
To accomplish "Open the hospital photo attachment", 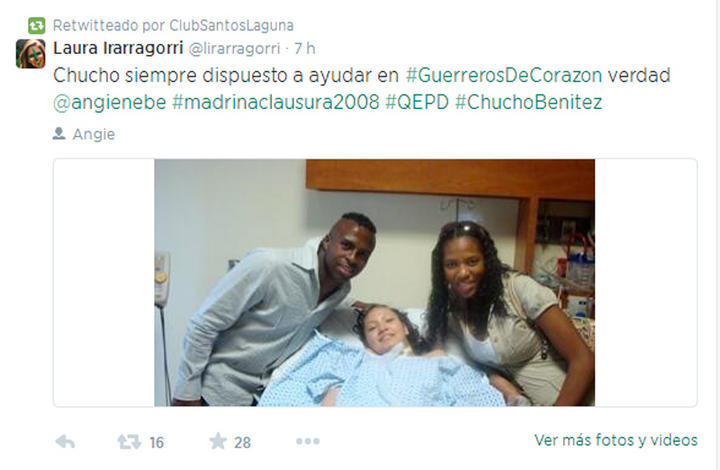I will (374, 283).
